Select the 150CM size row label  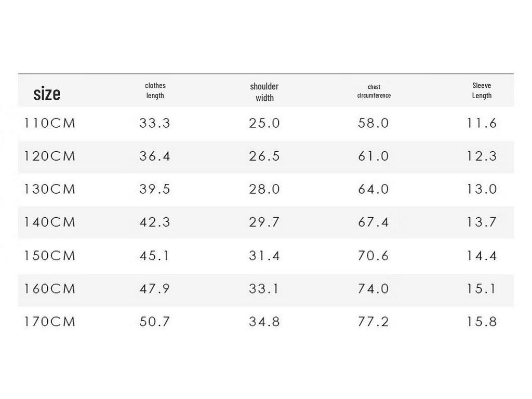49,256
